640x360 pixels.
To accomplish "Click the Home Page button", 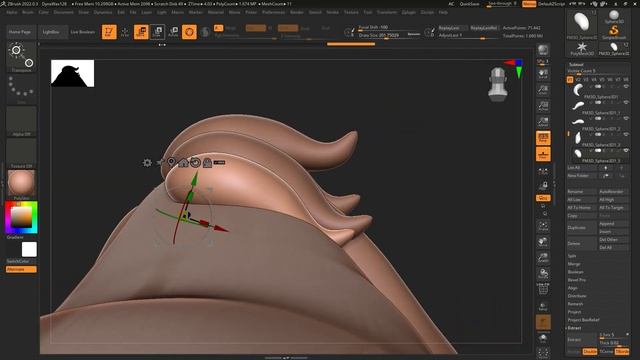I will (20, 32).
